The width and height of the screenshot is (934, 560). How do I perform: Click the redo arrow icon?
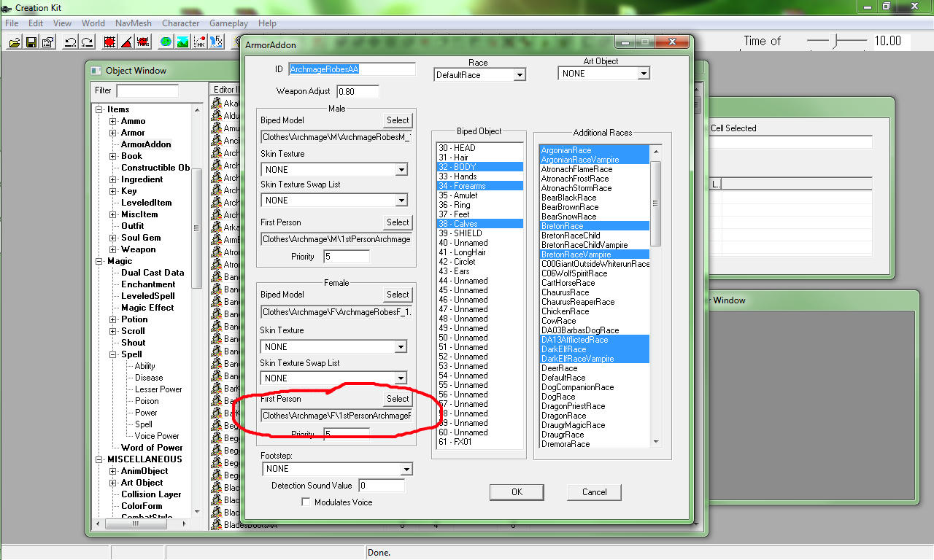87,42
